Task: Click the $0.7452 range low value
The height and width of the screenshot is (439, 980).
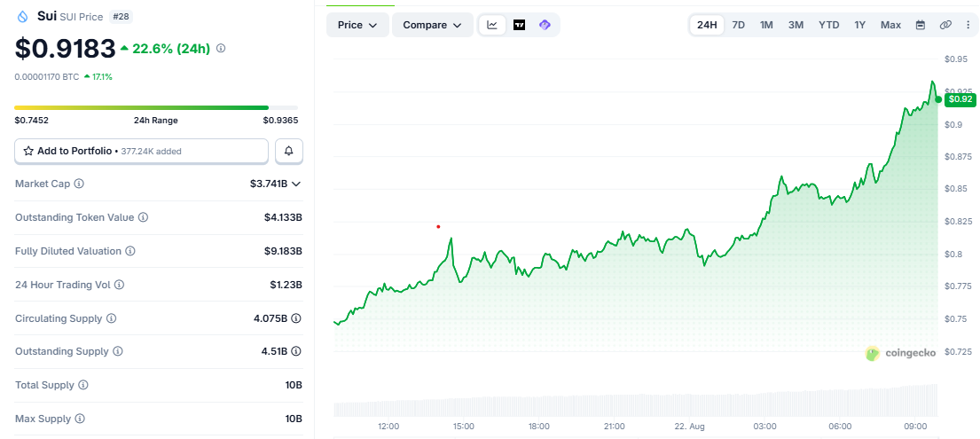Action: click(31, 120)
